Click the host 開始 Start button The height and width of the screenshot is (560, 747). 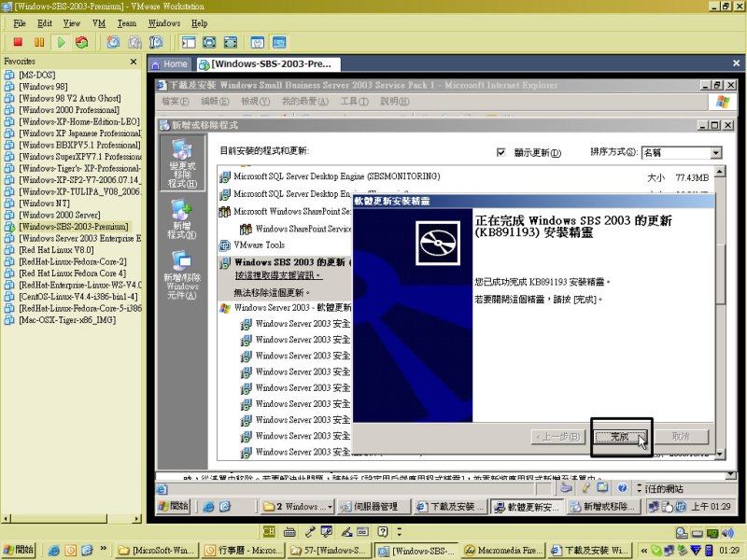tap(19, 550)
